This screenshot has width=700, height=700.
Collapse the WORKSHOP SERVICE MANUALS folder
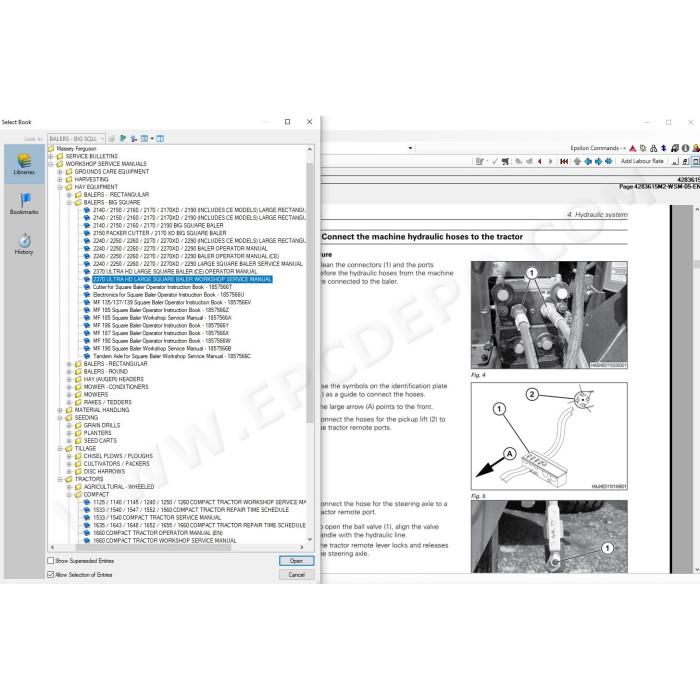tap(51, 164)
